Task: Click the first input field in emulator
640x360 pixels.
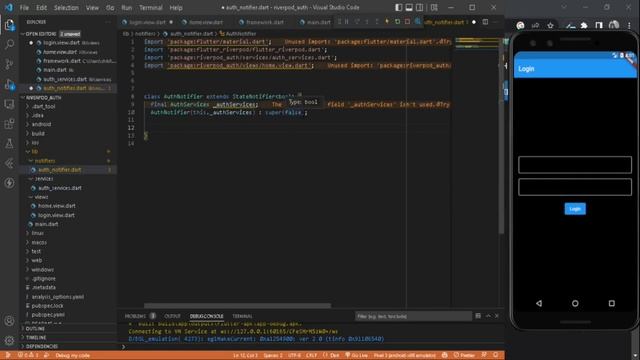Action: point(575,165)
